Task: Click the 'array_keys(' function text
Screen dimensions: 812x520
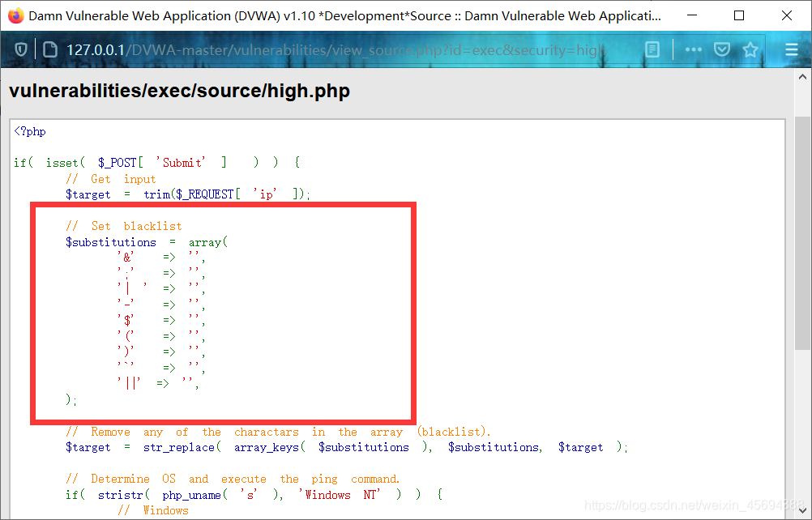Action: [x=270, y=447]
